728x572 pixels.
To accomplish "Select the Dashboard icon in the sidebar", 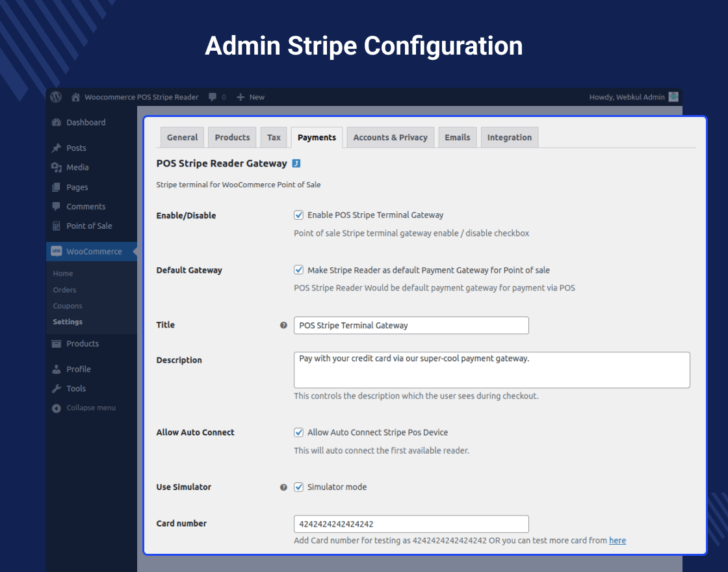I will pyautogui.click(x=58, y=122).
